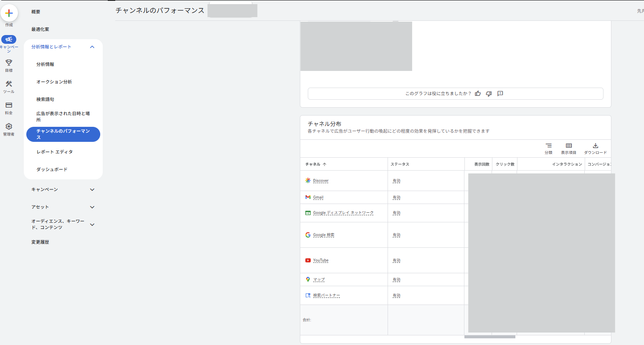
Task: Open the Goals trophy icon
Action: click(x=9, y=63)
